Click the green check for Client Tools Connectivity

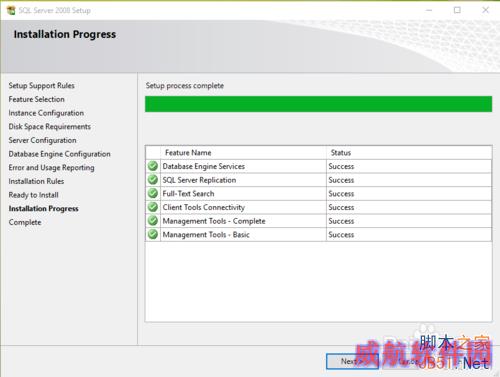(153, 207)
